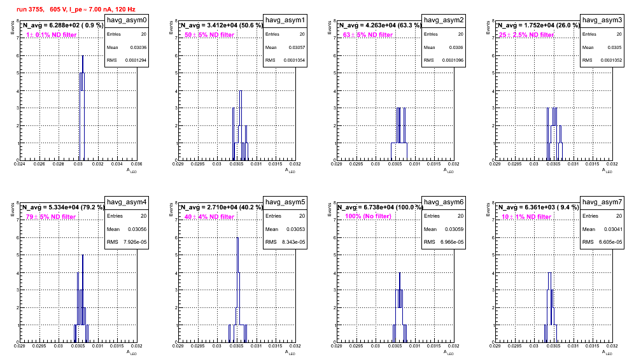
Task: Select the havg_asym0 stats box title
Action: pos(127,20)
